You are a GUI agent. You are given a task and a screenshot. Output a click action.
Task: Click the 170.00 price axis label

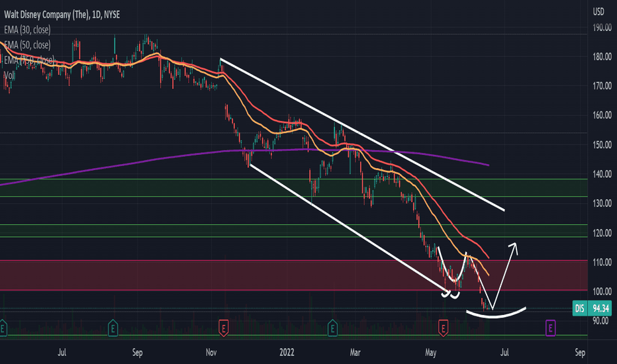602,86
